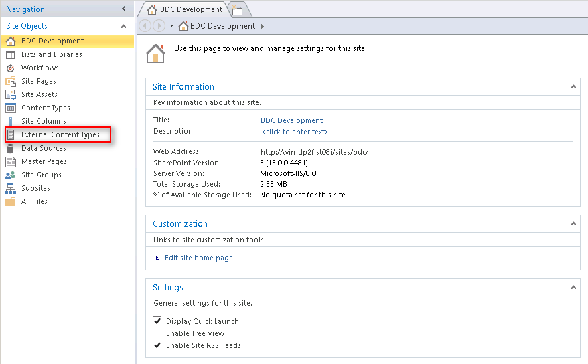The image size is (588, 364).
Task: Click the Workflows icon in navigation
Action: click(x=11, y=68)
